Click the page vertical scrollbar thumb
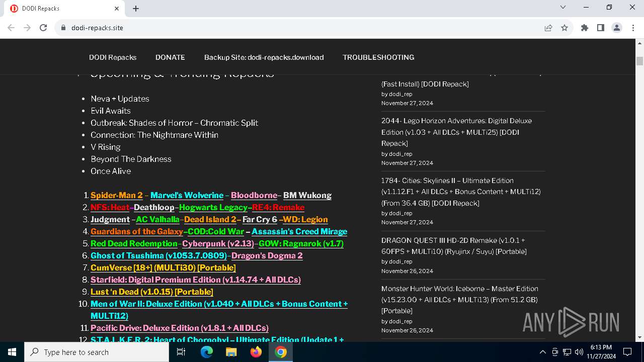This screenshot has height=362, width=644. tap(639, 61)
